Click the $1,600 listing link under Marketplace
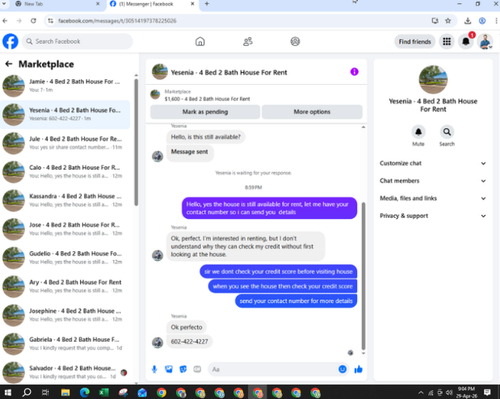 207,99
